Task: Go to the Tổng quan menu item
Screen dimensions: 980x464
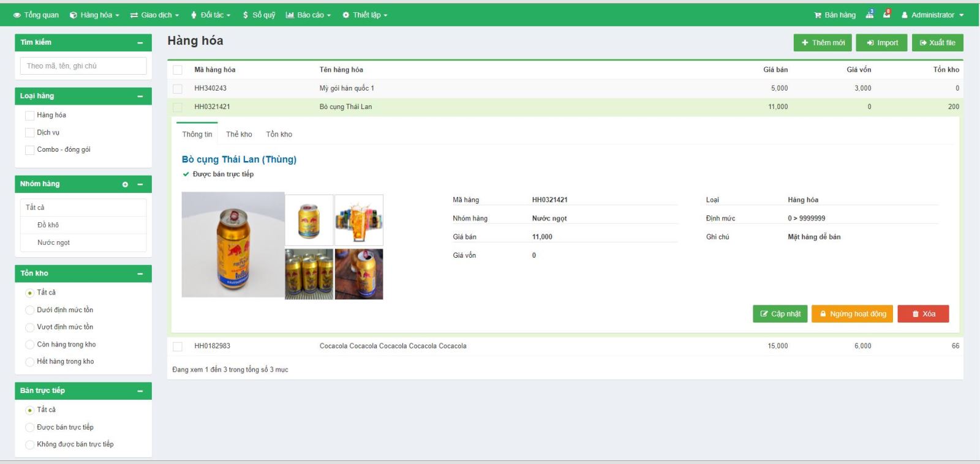Action: coord(36,15)
